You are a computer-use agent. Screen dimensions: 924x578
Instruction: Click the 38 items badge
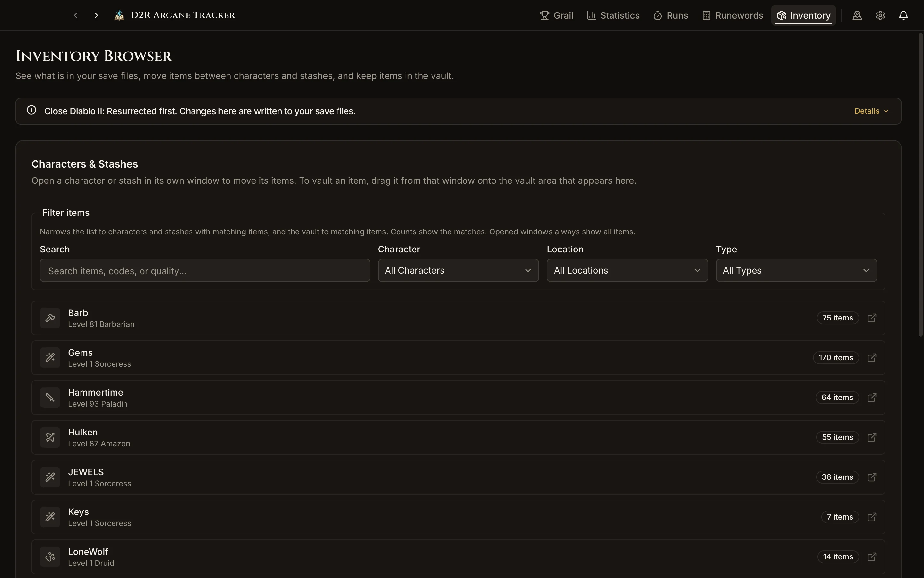click(x=837, y=477)
